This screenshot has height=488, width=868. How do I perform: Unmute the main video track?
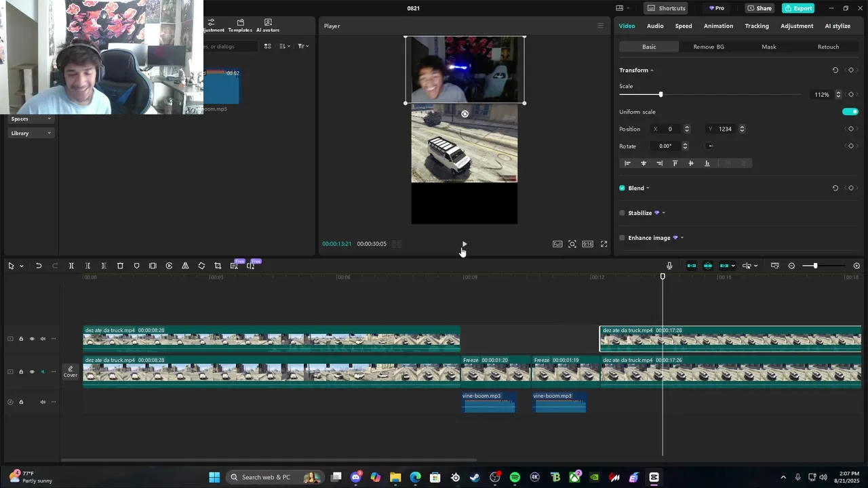pos(43,371)
